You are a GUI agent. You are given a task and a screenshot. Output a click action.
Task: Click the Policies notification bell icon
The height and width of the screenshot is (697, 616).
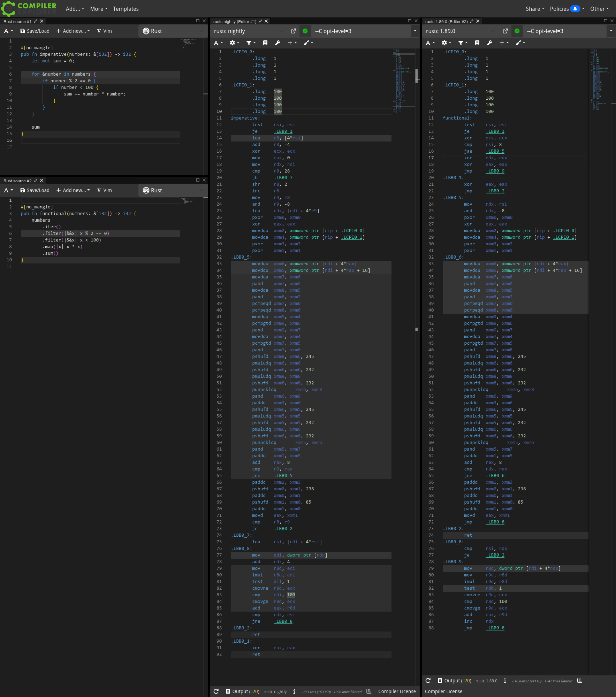[575, 9]
